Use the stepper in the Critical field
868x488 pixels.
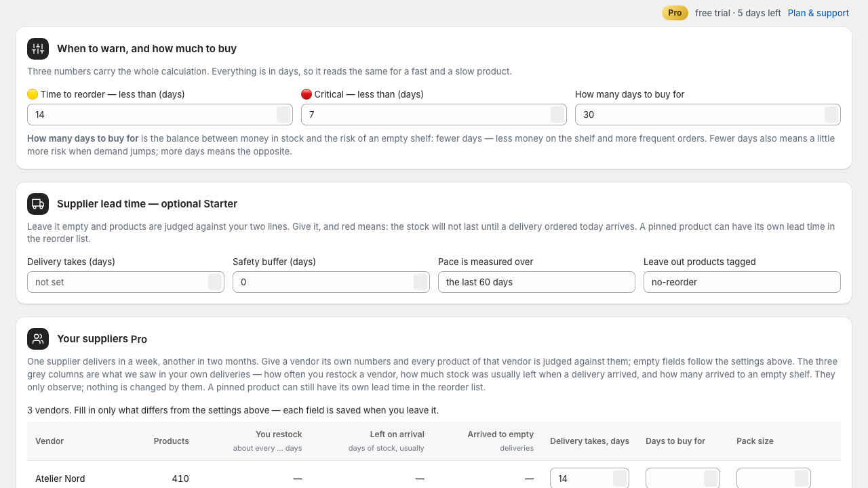[x=557, y=115]
